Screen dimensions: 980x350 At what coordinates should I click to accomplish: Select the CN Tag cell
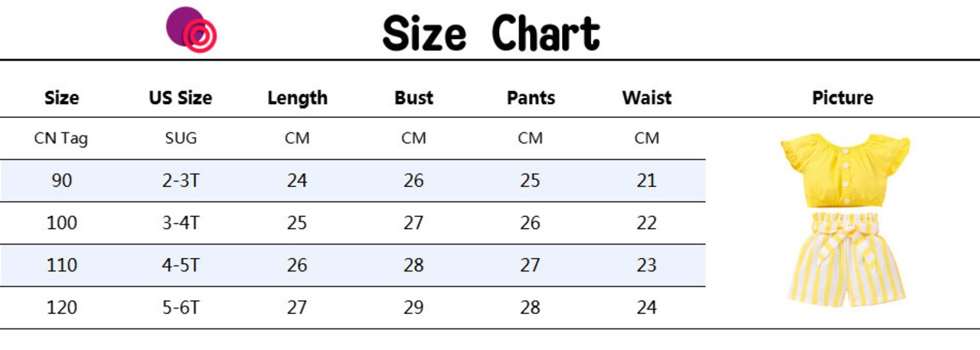61,139
